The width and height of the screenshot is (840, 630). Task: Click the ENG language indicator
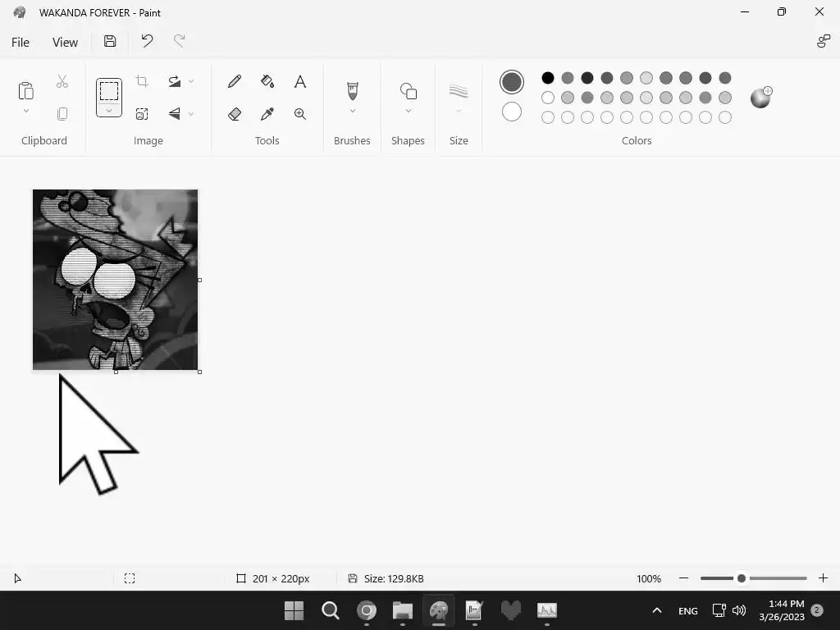[x=688, y=610]
